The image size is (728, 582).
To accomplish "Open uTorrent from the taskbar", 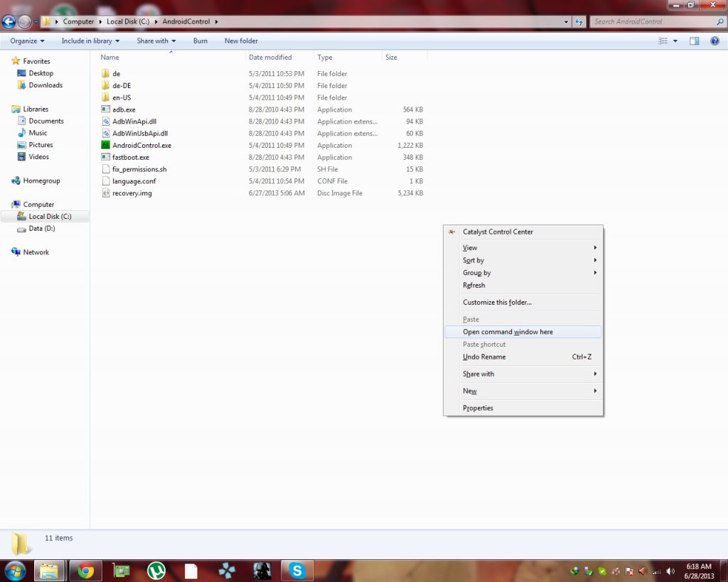I will coord(156,571).
